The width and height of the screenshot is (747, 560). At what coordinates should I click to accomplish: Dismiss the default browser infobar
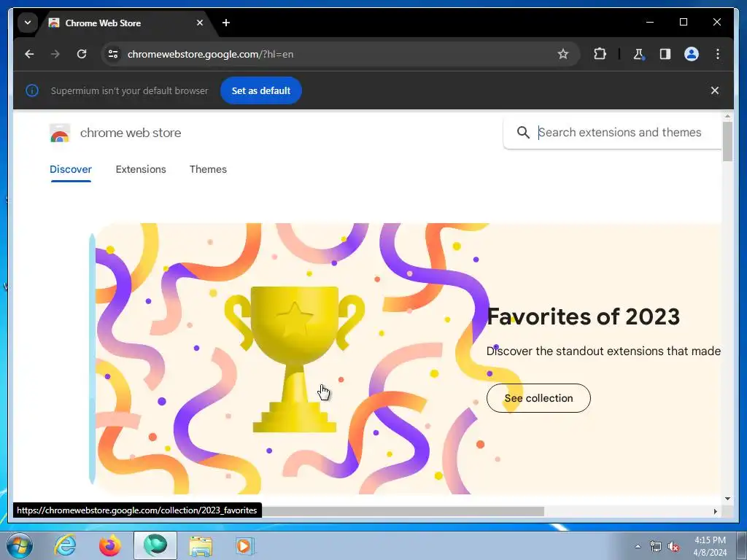pyautogui.click(x=715, y=90)
